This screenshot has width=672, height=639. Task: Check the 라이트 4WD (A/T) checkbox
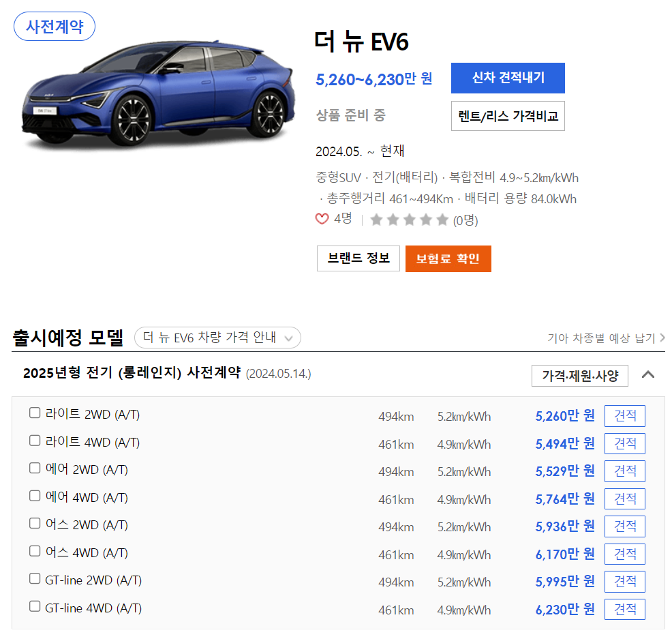[x=35, y=441]
